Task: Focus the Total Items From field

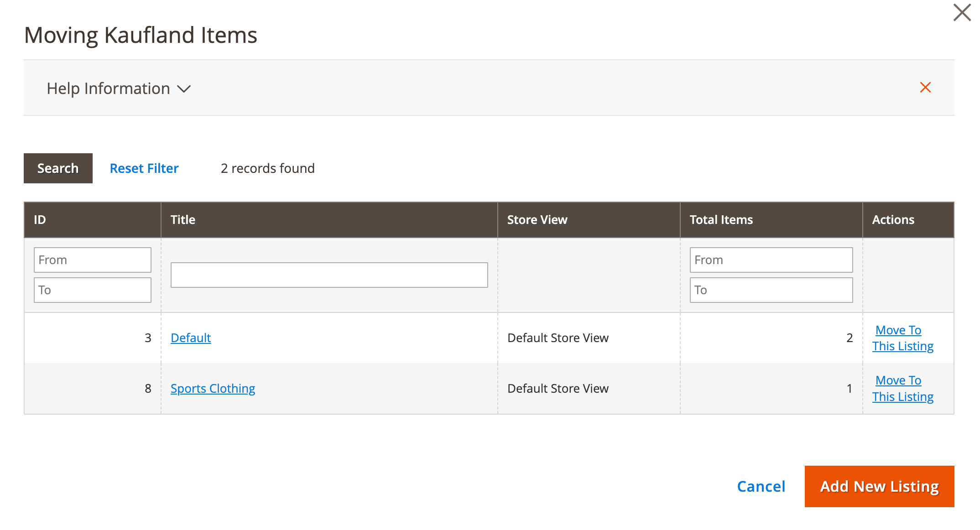Action: point(771,260)
